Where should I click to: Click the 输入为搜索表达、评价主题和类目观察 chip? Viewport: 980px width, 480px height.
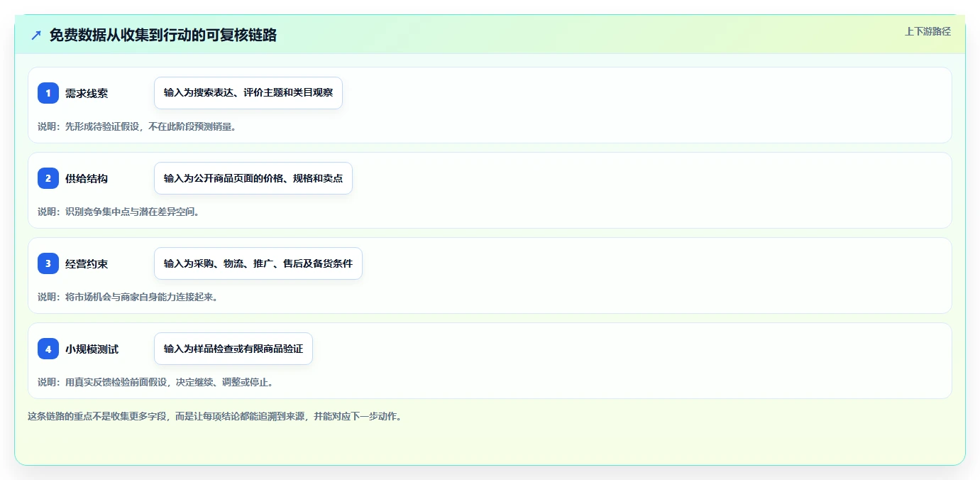248,93
